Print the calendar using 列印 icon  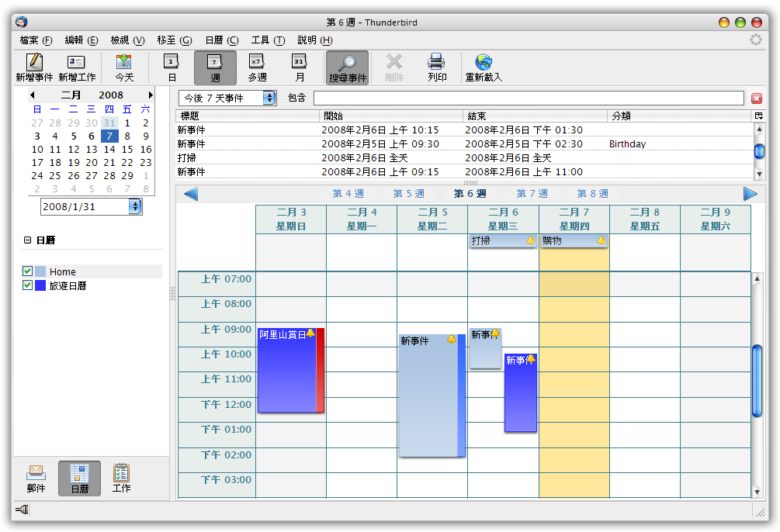[437, 63]
